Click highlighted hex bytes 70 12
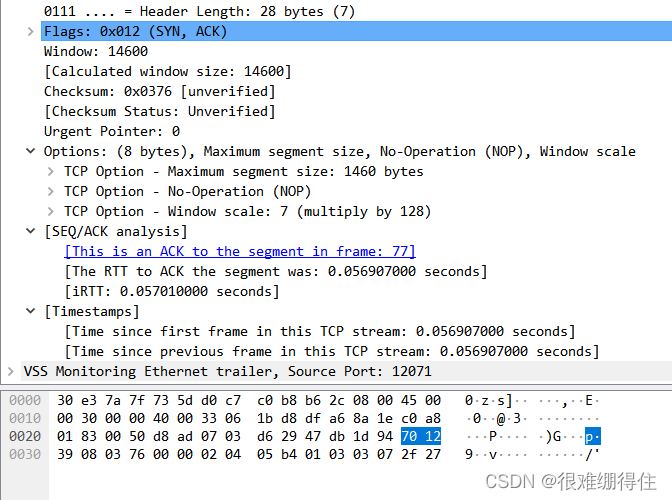The height and width of the screenshot is (500, 672). click(x=421, y=436)
